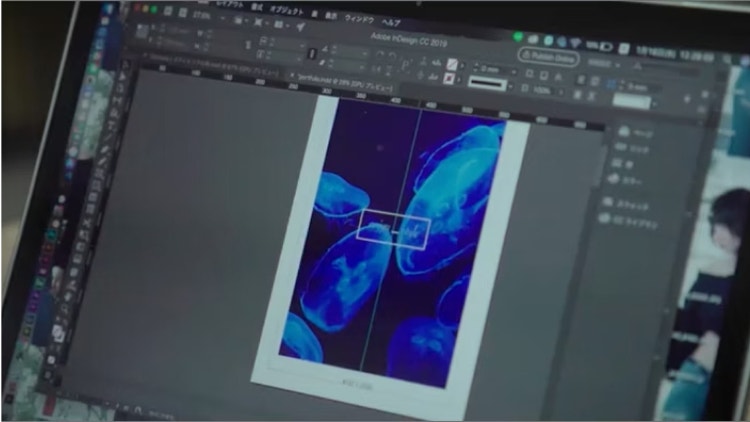Select the Zoom tool
Image resolution: width=750 pixels, height=422 pixels.
64,310
